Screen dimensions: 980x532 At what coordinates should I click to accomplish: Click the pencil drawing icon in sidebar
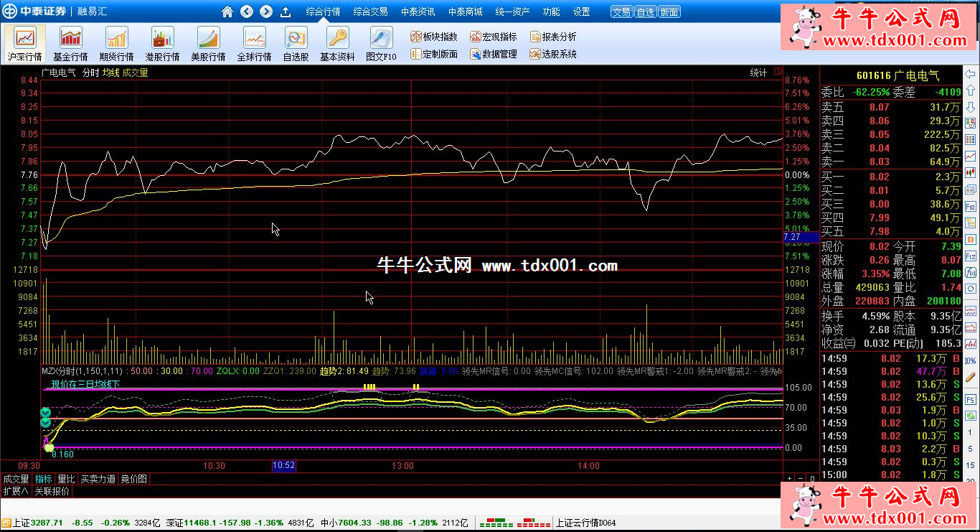tap(971, 376)
